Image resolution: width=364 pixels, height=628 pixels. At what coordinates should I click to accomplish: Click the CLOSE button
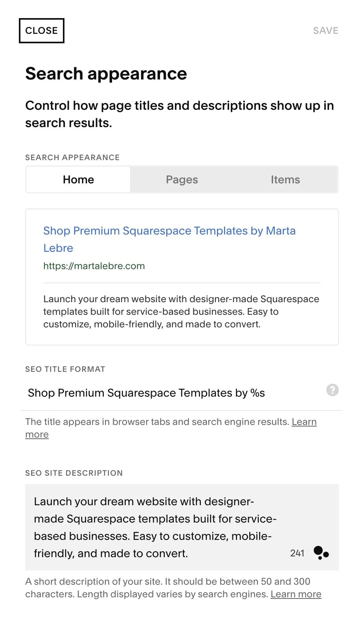41,31
